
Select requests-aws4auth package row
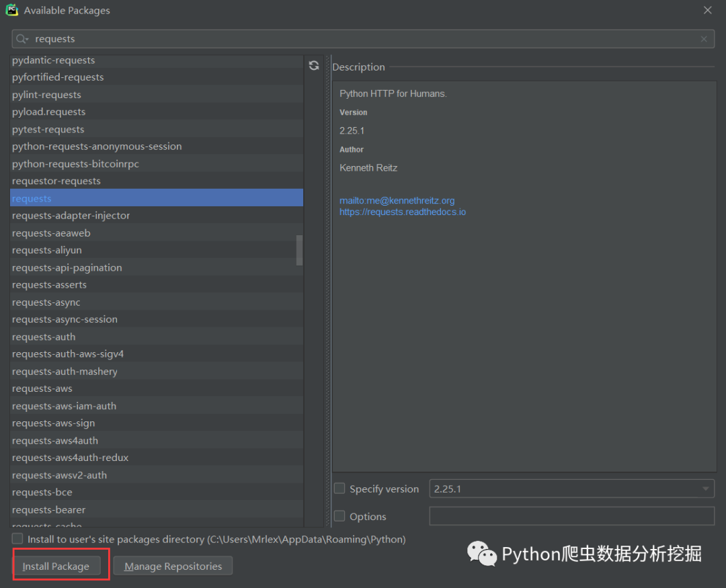click(157, 440)
